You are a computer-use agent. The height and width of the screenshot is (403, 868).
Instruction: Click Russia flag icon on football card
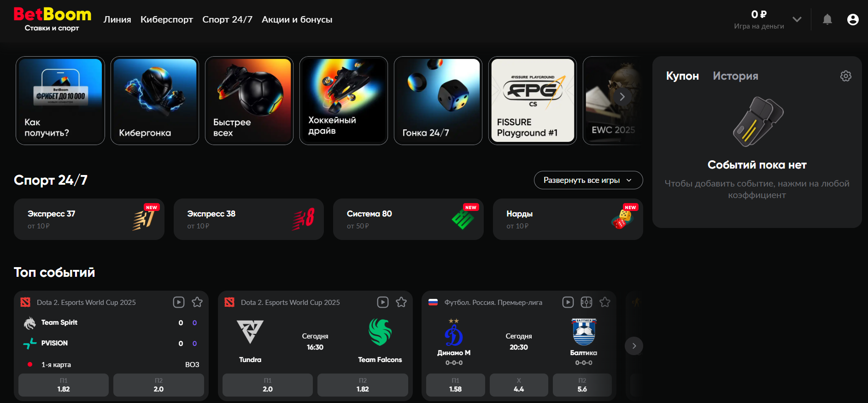tap(433, 303)
